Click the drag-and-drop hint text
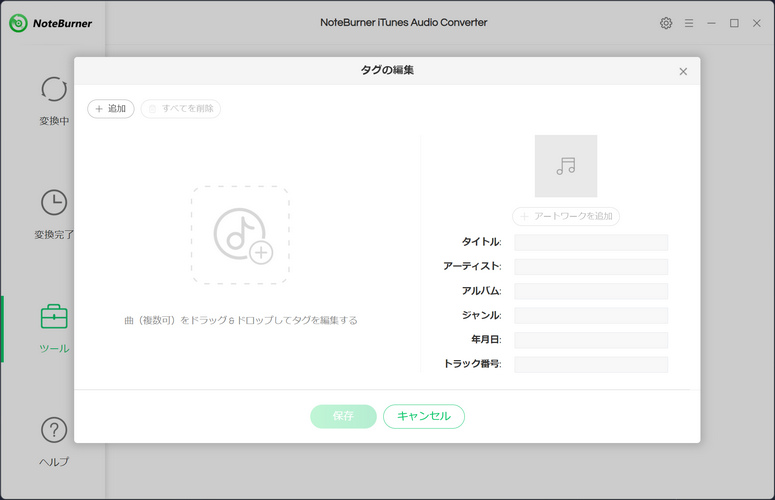Screen dimensions: 775x500 coord(241,320)
